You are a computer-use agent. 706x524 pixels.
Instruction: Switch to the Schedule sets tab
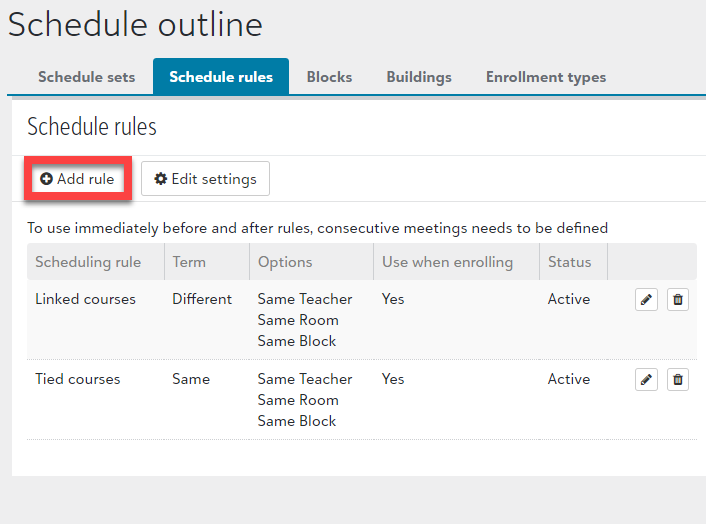(87, 77)
